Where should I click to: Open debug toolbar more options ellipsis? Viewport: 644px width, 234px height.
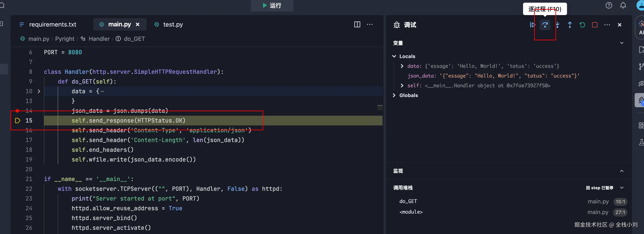tap(607, 25)
